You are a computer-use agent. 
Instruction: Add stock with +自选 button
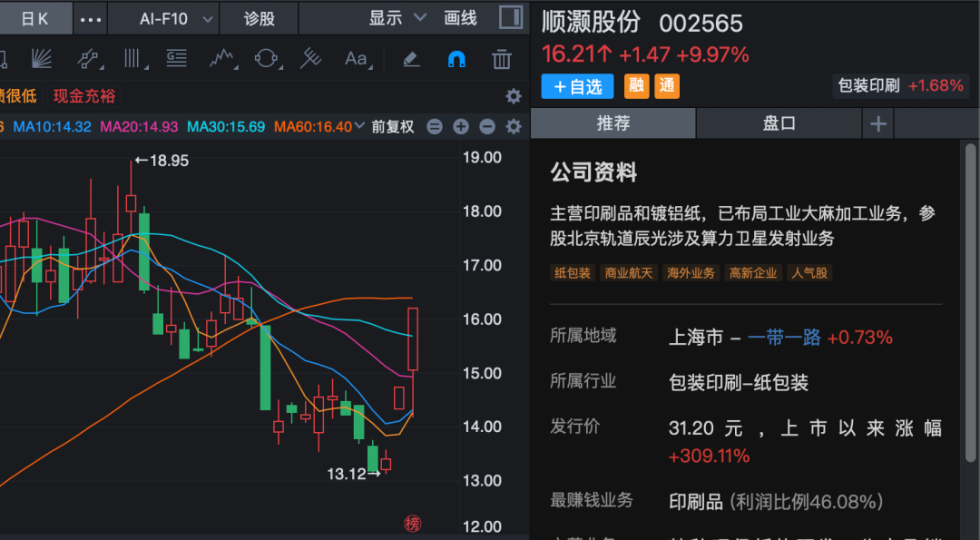point(577,86)
